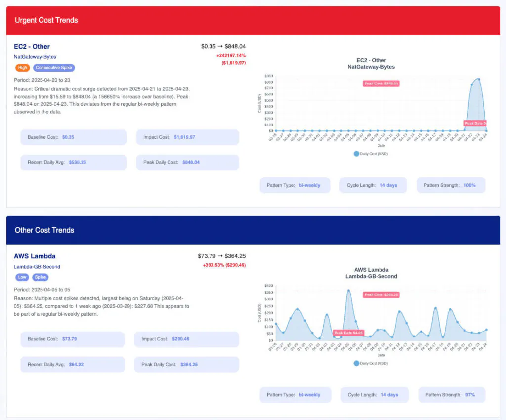Click the Recent Daily Avg $64.22 card

click(73, 364)
